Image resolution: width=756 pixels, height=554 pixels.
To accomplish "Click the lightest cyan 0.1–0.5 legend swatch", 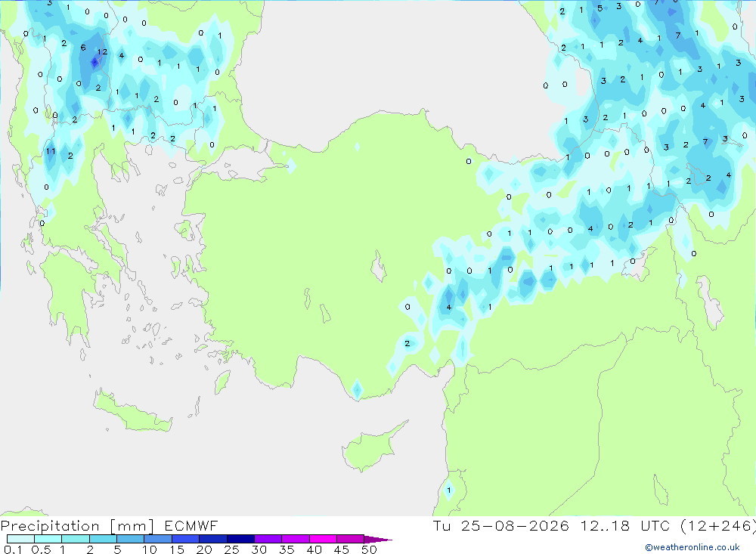I will pos(20,539).
